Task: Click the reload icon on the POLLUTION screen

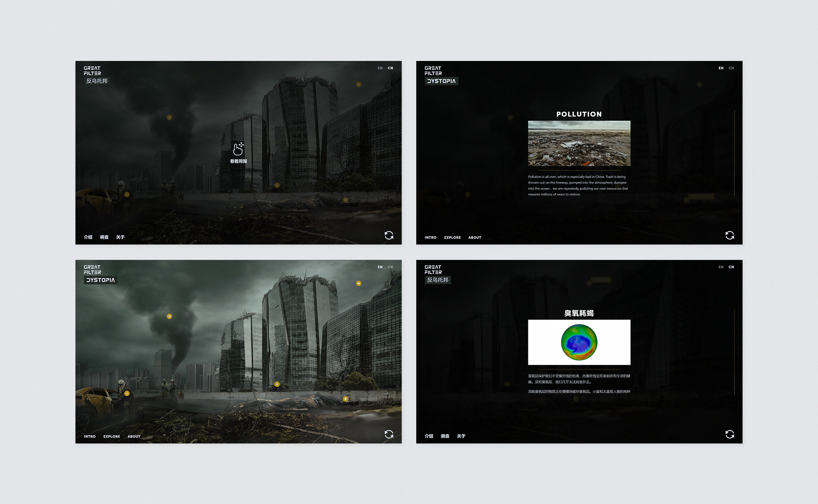Action: 729,235
